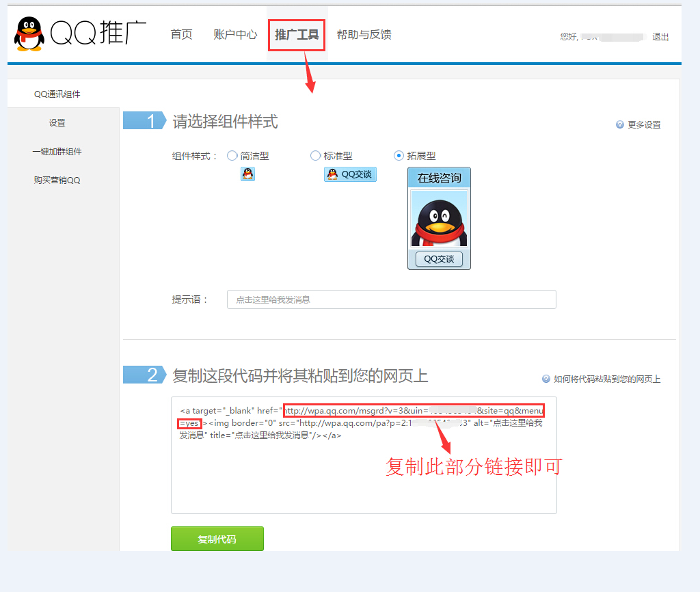Image resolution: width=700 pixels, height=592 pixels.
Task: Click the QQ交谈 button in the 拓展型 preview
Action: tap(440, 259)
